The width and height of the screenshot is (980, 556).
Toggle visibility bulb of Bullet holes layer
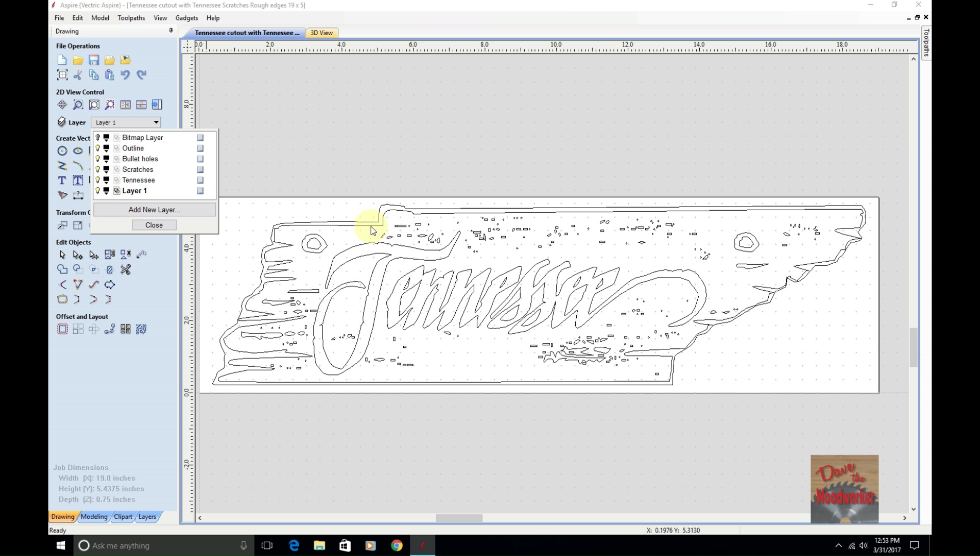(98, 159)
